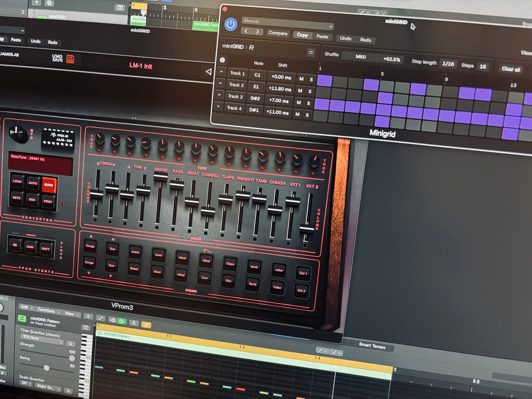This screenshot has width=532, height=399.
Task: Click the SNARE volume fader
Action: tap(160, 177)
